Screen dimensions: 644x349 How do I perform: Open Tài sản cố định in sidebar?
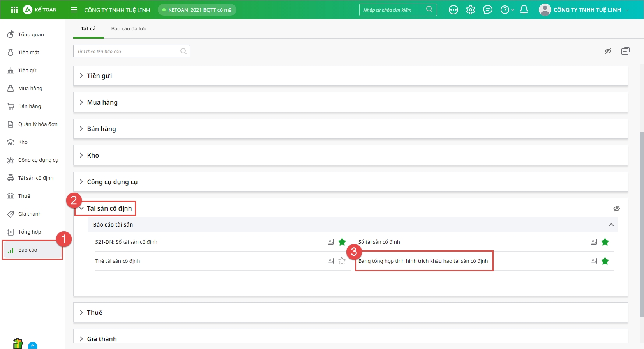[x=35, y=178]
